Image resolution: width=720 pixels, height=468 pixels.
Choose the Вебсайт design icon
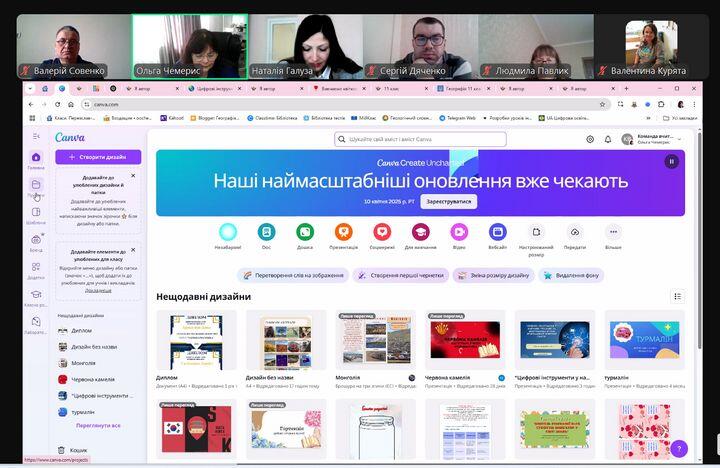[x=498, y=232]
